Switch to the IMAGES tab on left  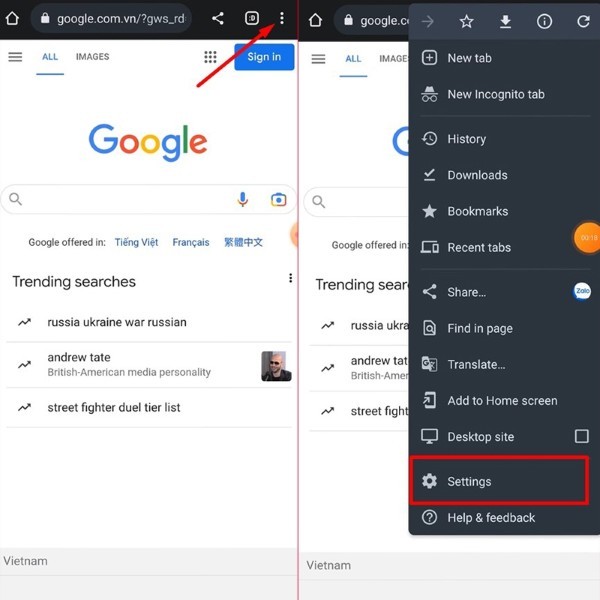click(92, 57)
